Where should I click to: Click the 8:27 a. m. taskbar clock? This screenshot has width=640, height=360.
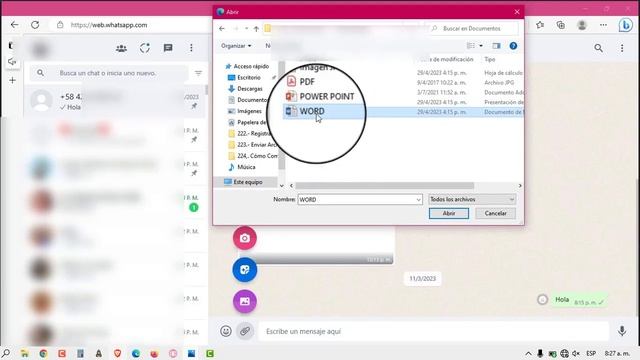(x=617, y=353)
